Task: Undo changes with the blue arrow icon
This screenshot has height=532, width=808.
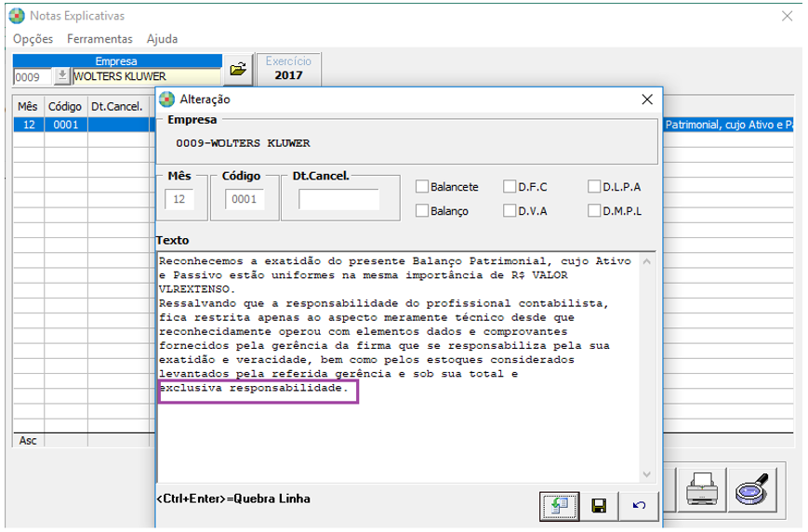Action: tap(639, 506)
